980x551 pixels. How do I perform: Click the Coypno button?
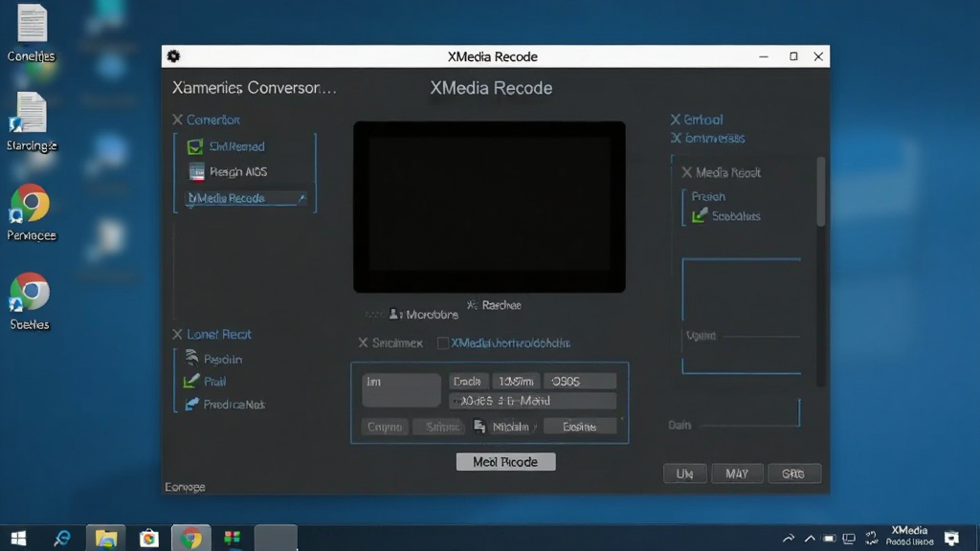pyautogui.click(x=385, y=427)
